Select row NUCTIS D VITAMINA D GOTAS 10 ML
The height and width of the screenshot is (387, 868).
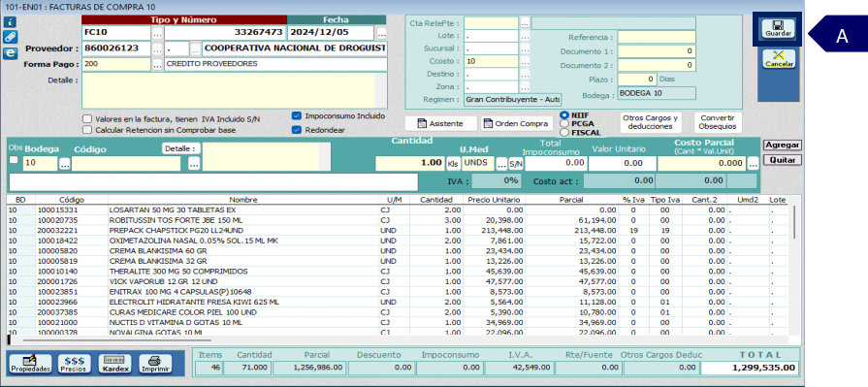[397, 322]
